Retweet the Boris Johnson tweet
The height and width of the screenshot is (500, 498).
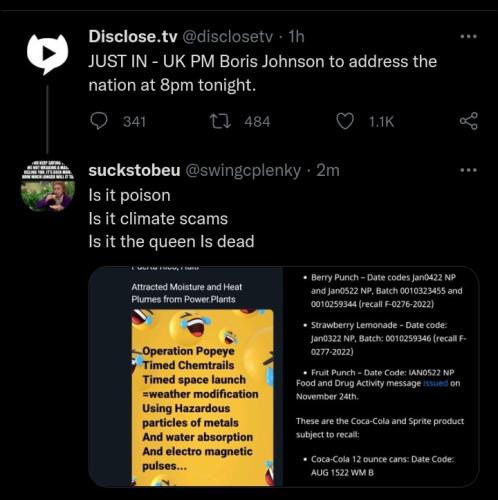tap(220, 121)
